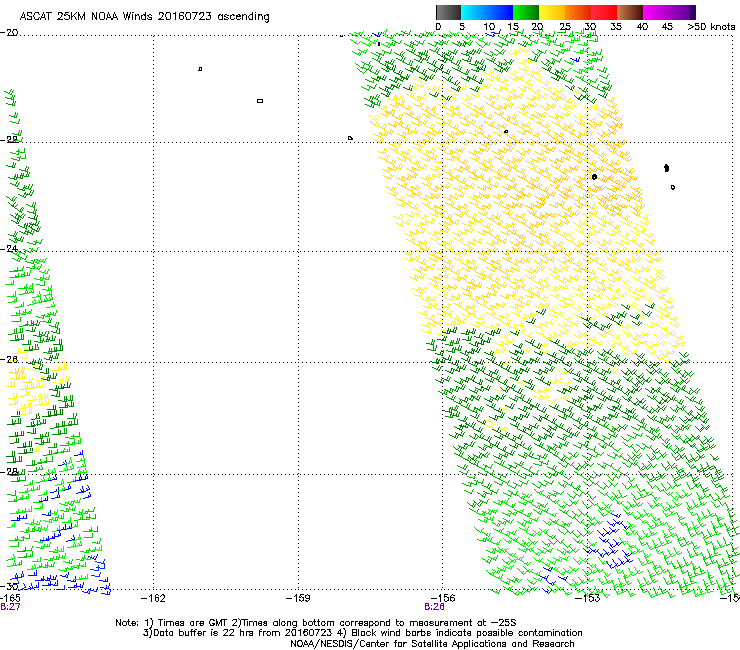Screen dimensions: 740x650
Task: Click the '-24' latitude axis label
Action: 9,248
